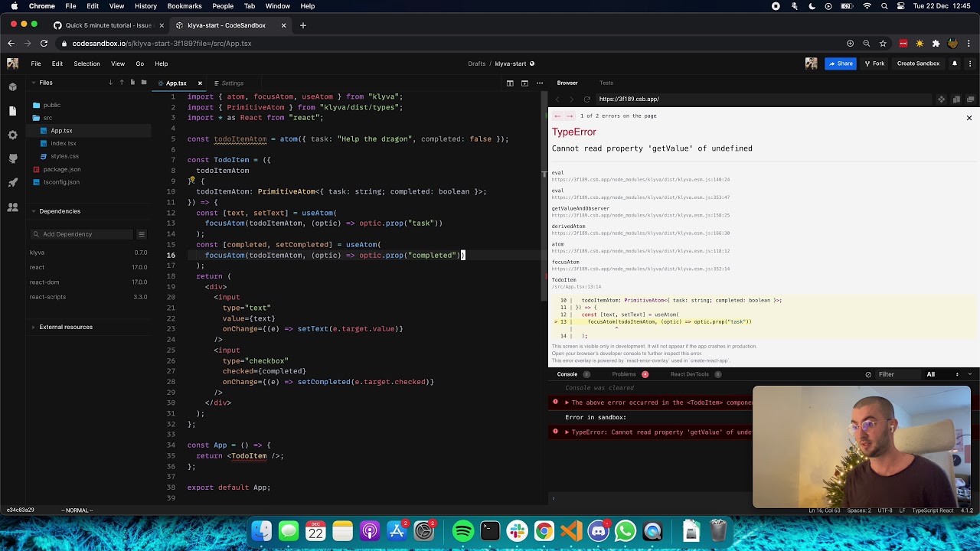Switch to the Tests preview tab
980x551 pixels.
606,83
